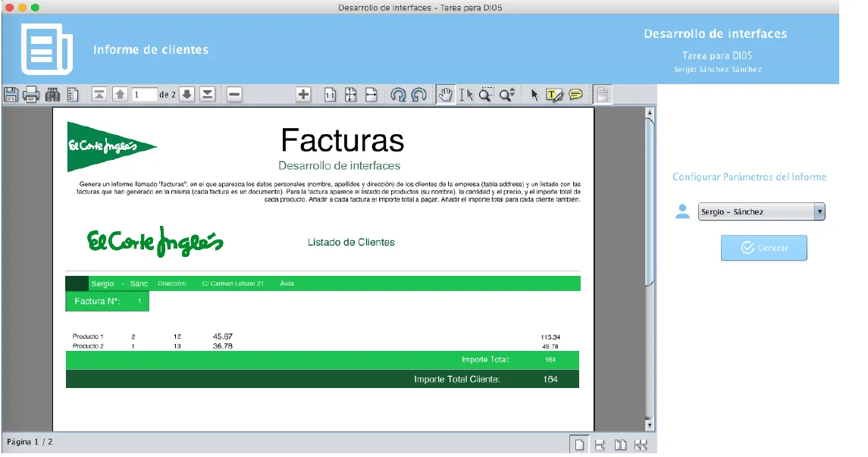This screenshot has width=868, height=457.
Task: Click 'Configurar Parámetros del Informe' label
Action: coord(750,177)
